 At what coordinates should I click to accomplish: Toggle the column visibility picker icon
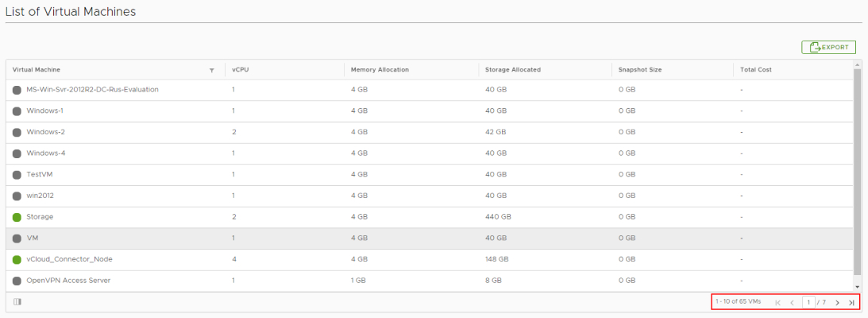coord(17,302)
